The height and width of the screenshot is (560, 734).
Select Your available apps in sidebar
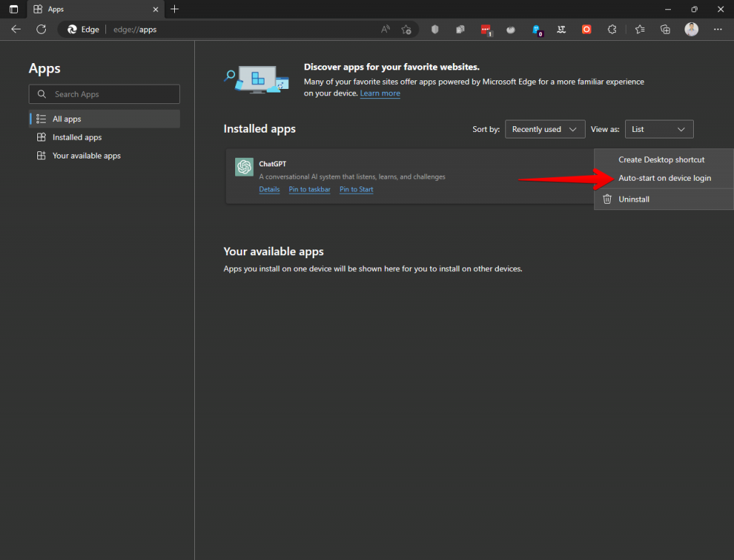(x=105, y=156)
